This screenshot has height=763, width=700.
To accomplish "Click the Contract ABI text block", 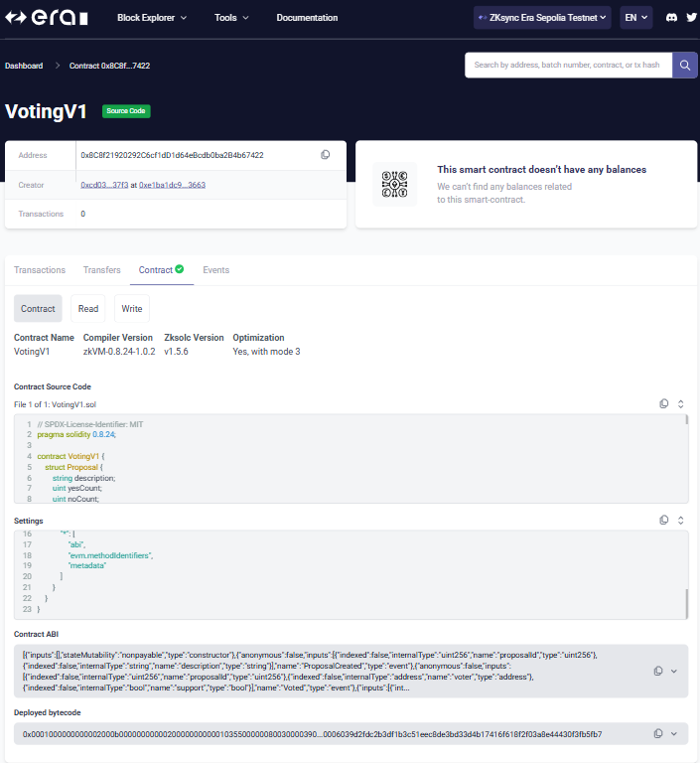I will point(310,671).
